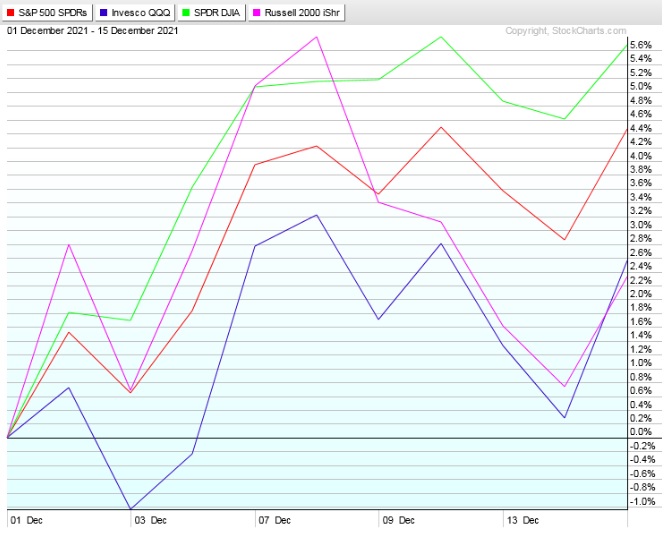Click the Russell 2000 iShr legend button

(296, 13)
